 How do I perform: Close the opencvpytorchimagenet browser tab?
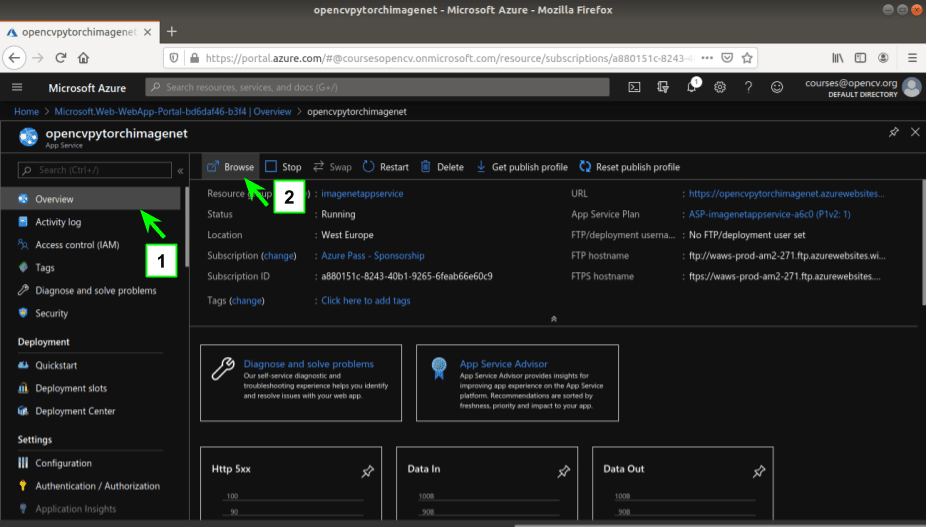147,32
